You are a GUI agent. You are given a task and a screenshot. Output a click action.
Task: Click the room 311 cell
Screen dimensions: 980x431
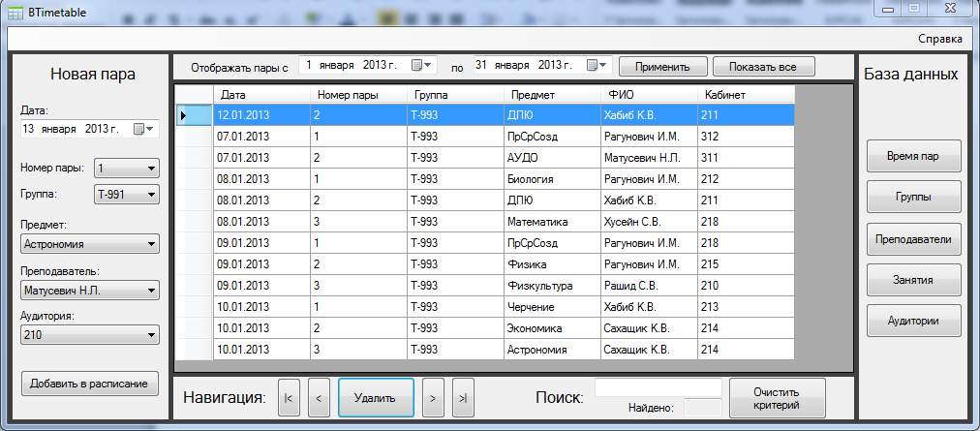click(747, 158)
